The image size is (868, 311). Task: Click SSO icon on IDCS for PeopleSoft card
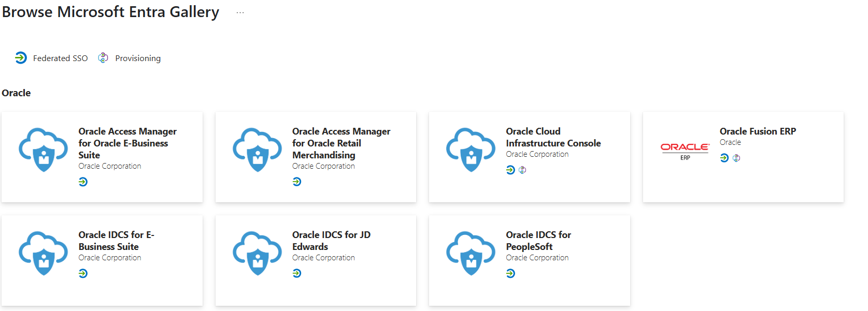click(510, 273)
